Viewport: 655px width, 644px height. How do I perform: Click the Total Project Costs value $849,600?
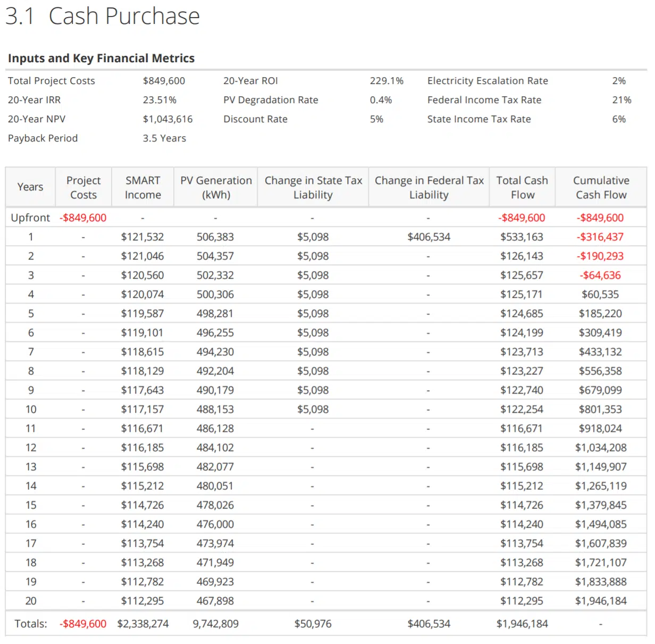[x=164, y=81]
